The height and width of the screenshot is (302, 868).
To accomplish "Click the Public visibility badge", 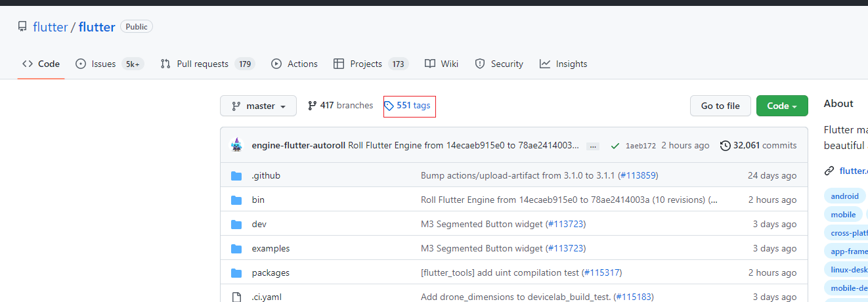I will [x=137, y=27].
